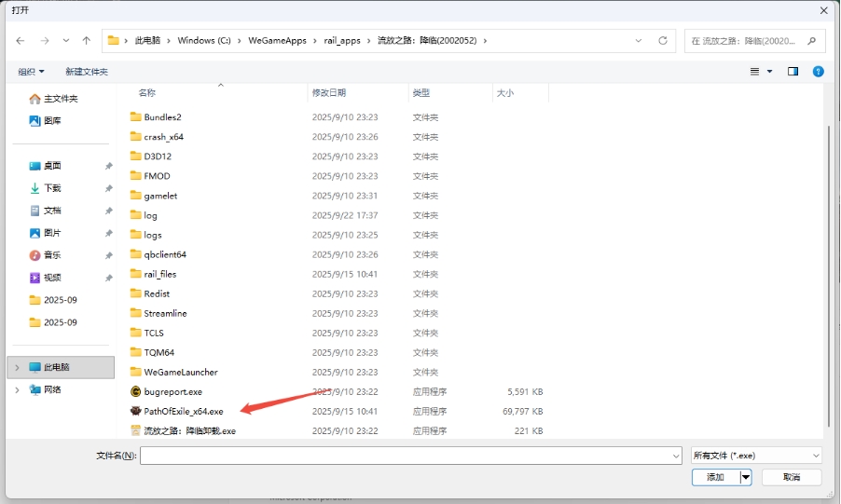Select 主文件夹 in the sidebar
This screenshot has width=841, height=504.
(x=54, y=99)
